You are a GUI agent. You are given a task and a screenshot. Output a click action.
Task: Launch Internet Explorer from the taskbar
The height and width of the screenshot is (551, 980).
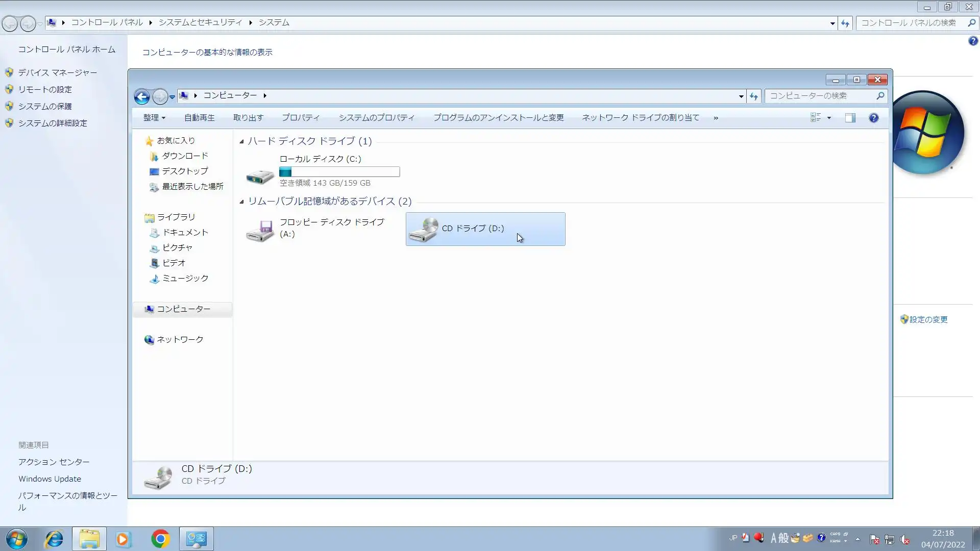pyautogui.click(x=54, y=539)
